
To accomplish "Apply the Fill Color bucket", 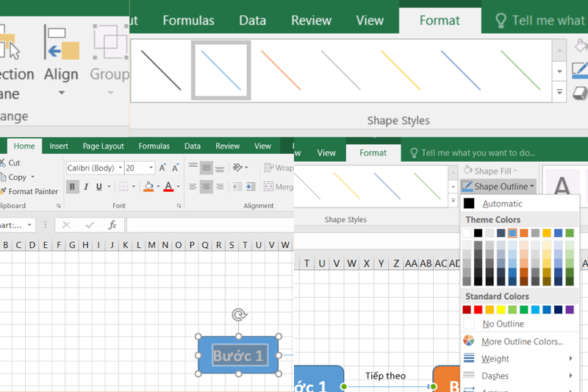I will [148, 186].
